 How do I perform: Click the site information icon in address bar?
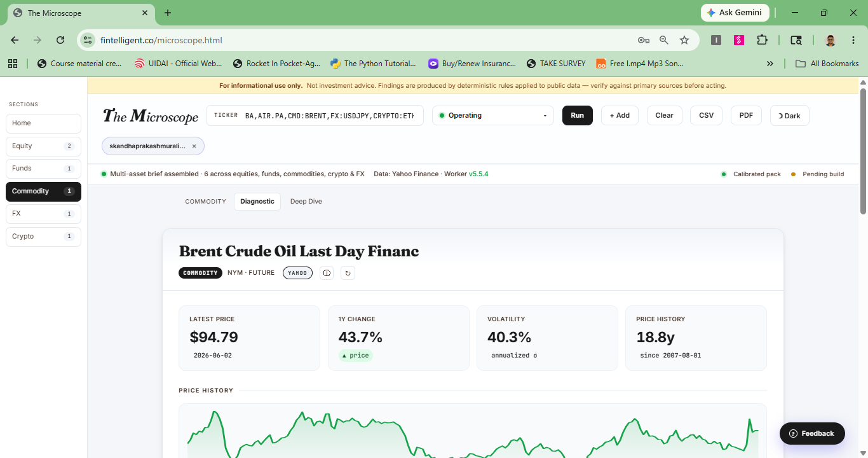coord(88,40)
